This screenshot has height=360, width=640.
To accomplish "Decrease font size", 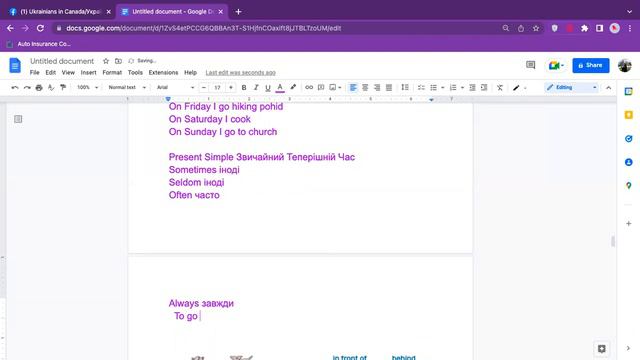I will click(x=204, y=87).
